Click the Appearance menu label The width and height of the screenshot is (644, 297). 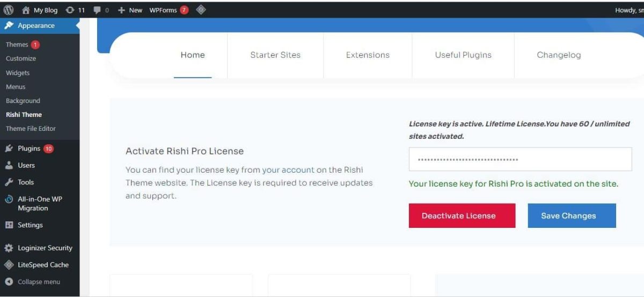coord(36,25)
